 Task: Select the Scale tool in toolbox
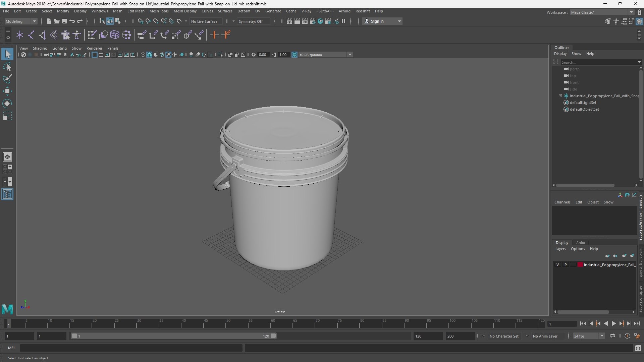(7, 116)
